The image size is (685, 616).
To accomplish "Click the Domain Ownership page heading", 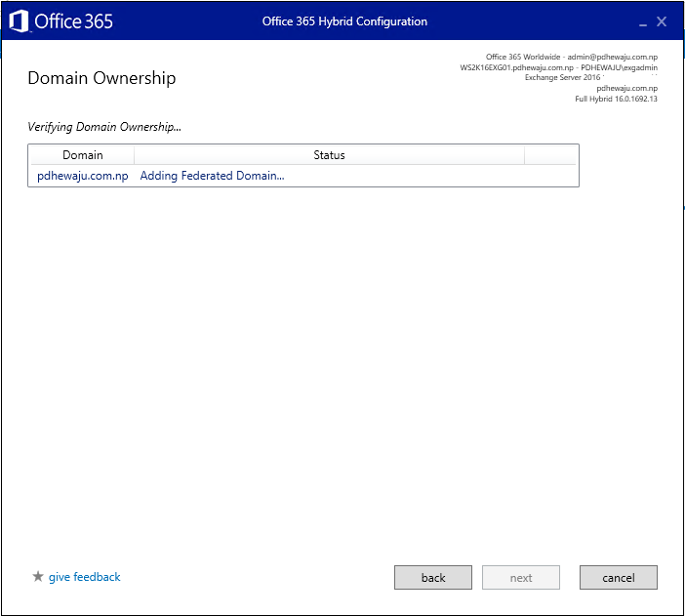I will [101, 78].
